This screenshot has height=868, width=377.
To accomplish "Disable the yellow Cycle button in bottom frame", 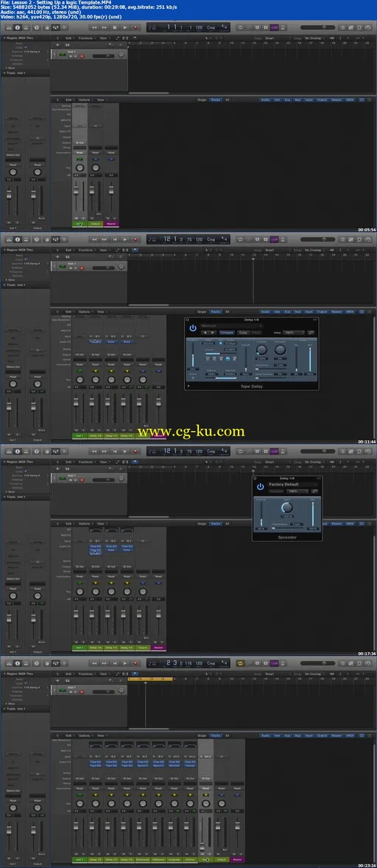I will coord(241,663).
